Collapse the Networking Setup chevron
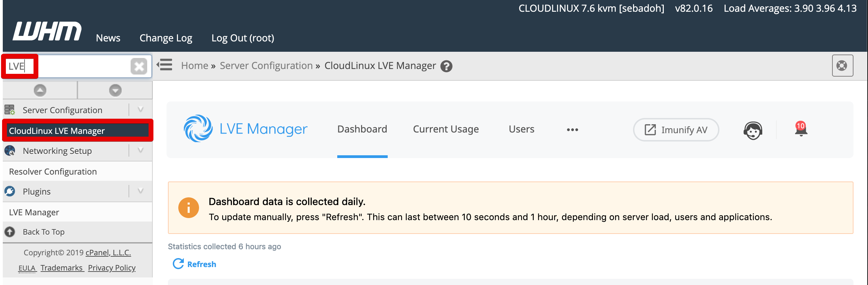Image resolution: width=868 pixels, height=285 pixels. click(141, 150)
